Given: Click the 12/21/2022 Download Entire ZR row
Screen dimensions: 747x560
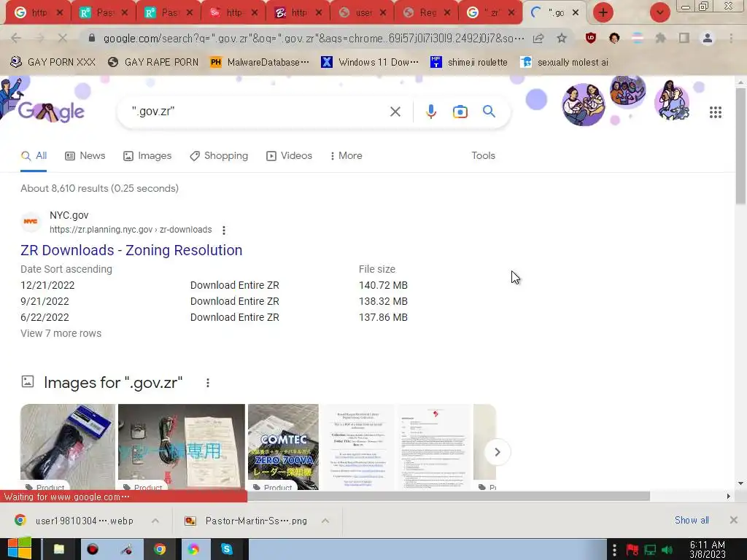Looking at the screenshot, I should [214, 285].
